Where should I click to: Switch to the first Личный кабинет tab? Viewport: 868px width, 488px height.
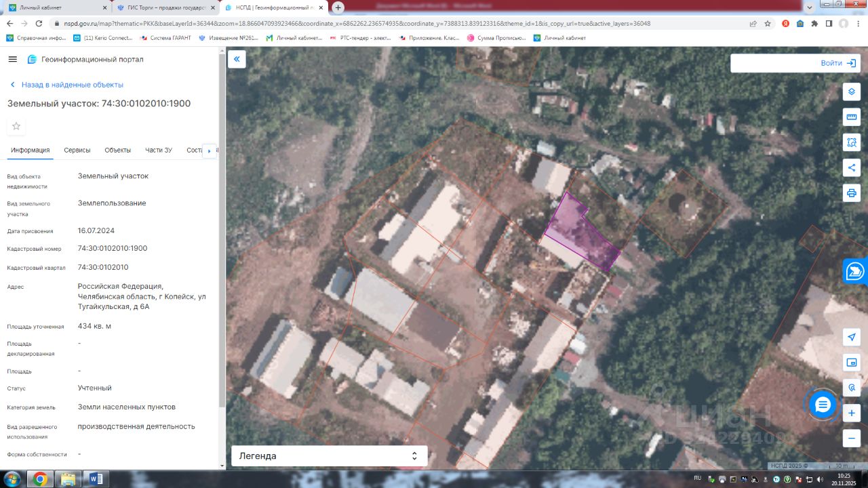tap(56, 7)
